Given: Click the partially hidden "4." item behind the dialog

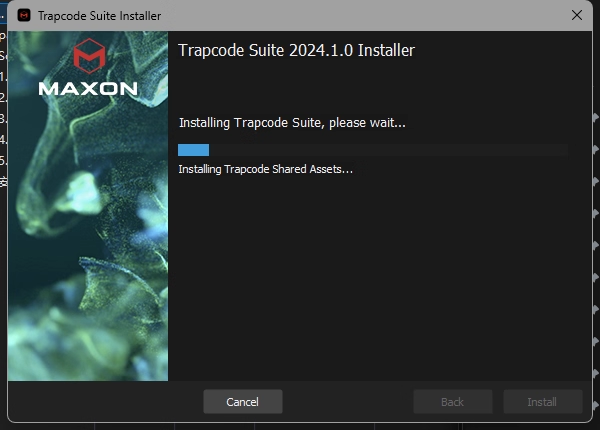Looking at the screenshot, I should (3, 139).
